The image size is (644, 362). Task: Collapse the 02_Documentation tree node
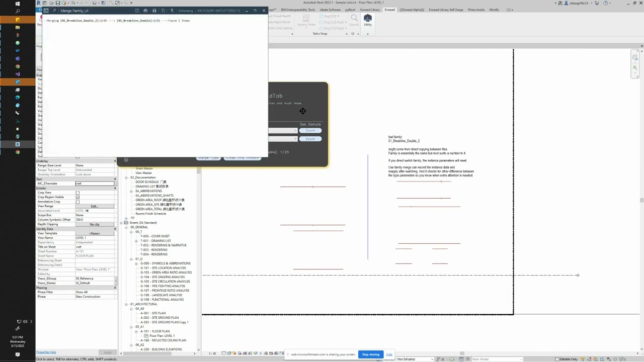(127, 177)
